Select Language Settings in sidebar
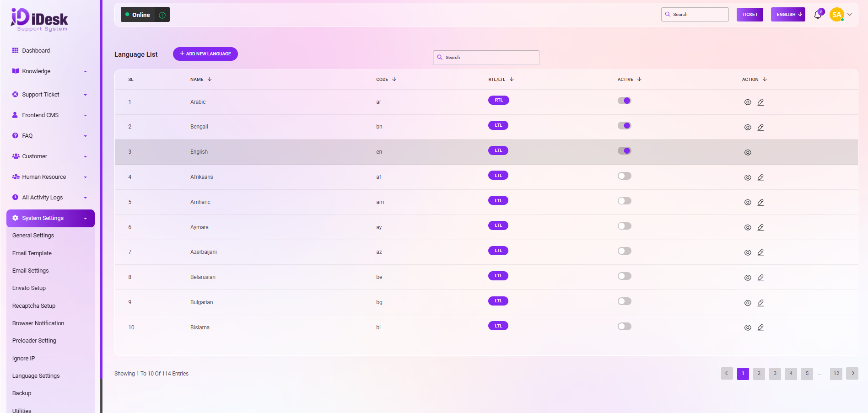This screenshot has width=868, height=413. 36,376
